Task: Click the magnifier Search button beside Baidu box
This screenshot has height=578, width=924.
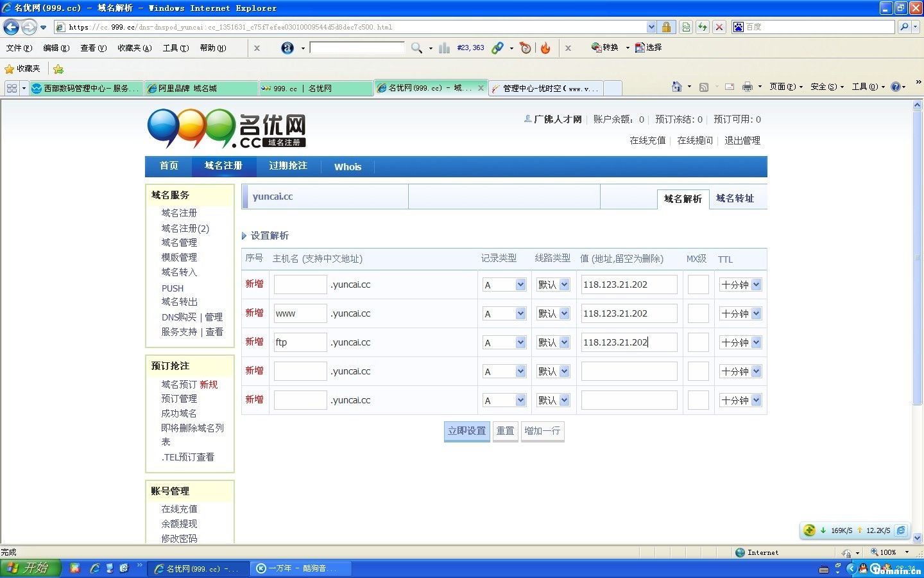Action: 904,27
